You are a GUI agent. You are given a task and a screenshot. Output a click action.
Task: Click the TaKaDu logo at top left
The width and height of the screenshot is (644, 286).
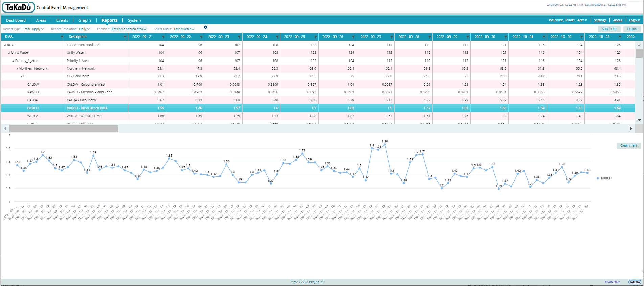point(18,7)
